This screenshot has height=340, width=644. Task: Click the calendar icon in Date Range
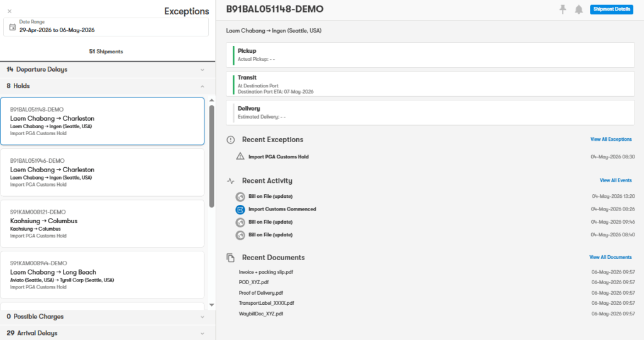click(x=13, y=27)
